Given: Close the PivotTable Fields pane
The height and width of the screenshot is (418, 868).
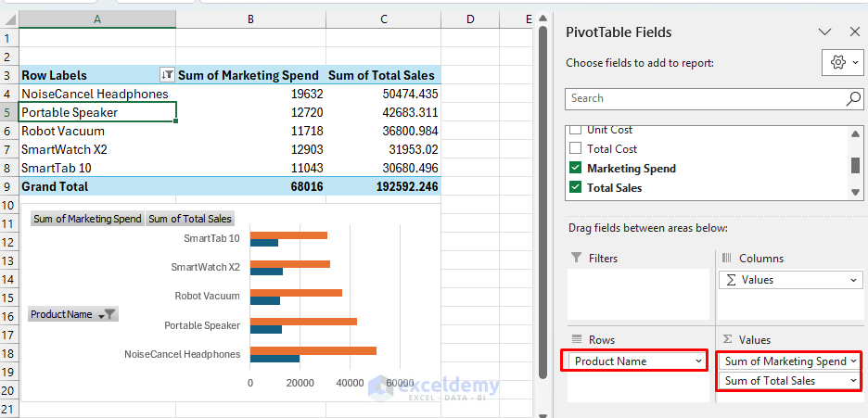Looking at the screenshot, I should point(855,32).
